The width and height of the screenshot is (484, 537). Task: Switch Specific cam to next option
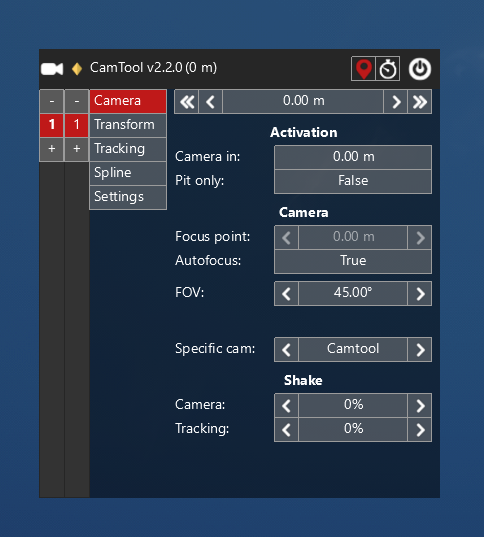[420, 350]
